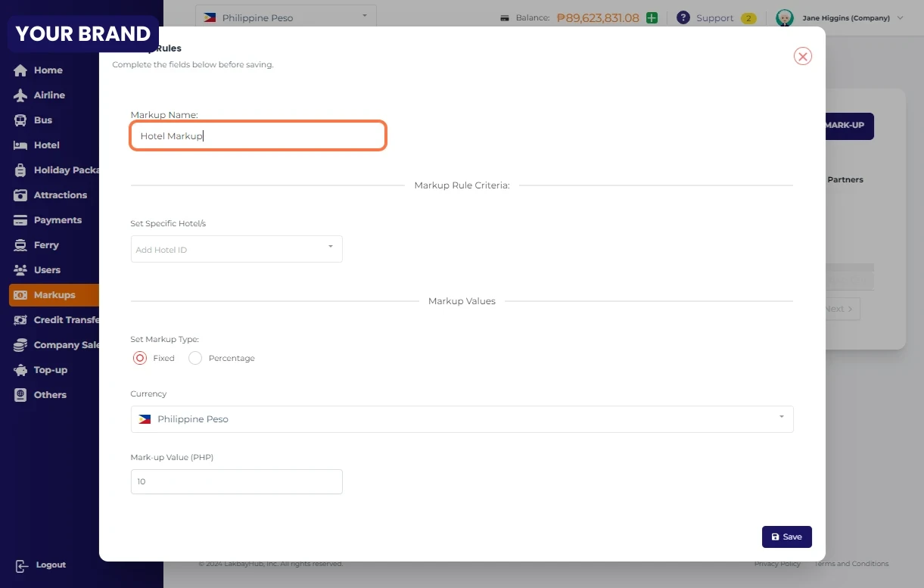Click the Support question mark icon
924x588 pixels.
pyautogui.click(x=683, y=17)
